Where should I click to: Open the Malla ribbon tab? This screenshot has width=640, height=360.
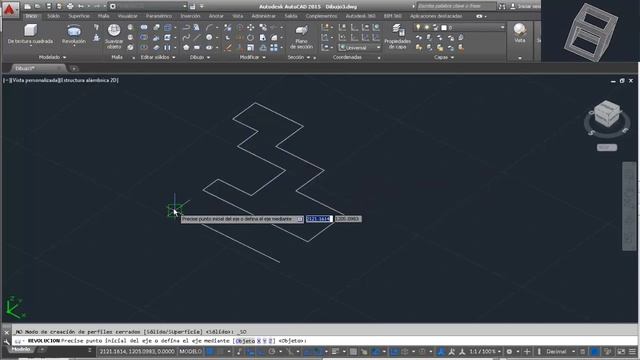[x=104, y=16]
